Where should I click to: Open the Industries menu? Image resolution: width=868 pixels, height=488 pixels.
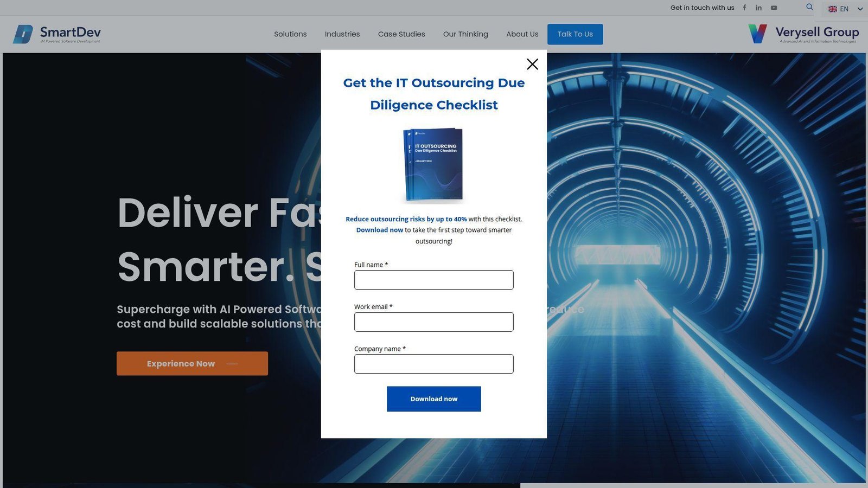tap(342, 34)
